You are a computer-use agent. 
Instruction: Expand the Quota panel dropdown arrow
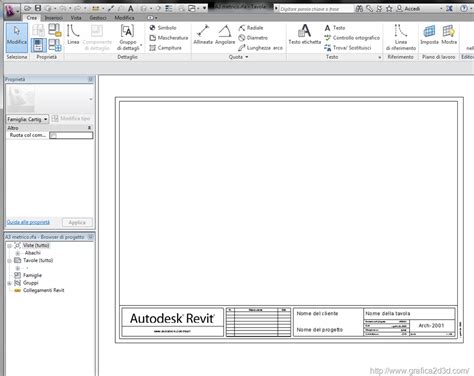[247, 57]
